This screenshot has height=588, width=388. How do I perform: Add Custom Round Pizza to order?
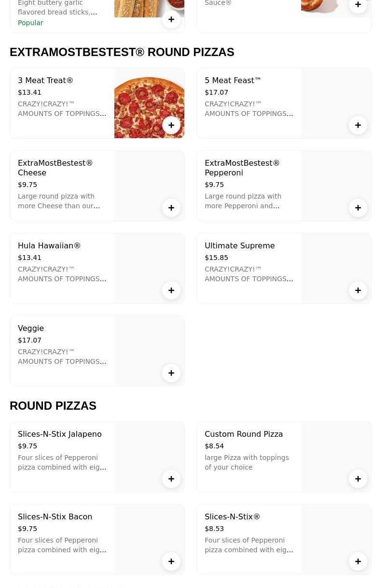(x=358, y=479)
